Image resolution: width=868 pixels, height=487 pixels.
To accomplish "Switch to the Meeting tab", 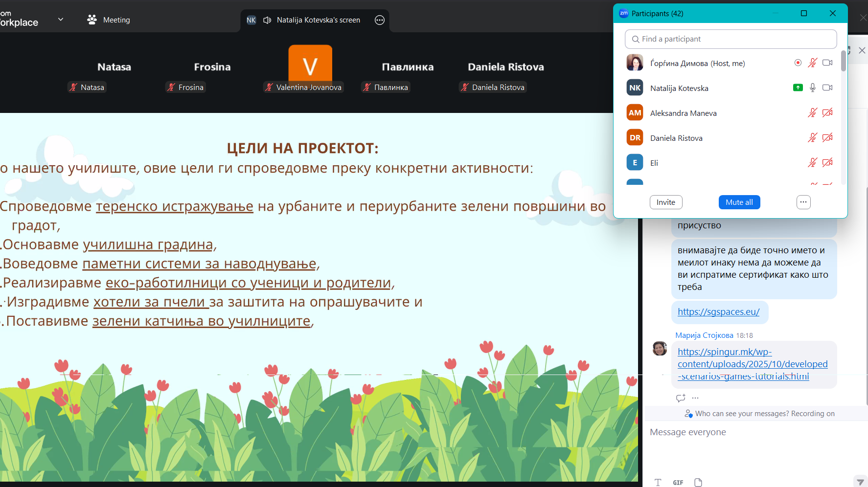I will click(109, 20).
